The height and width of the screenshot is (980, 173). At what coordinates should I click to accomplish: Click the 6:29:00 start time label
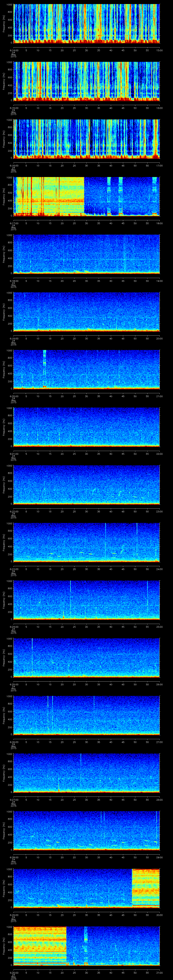pyautogui.click(x=14, y=915)
